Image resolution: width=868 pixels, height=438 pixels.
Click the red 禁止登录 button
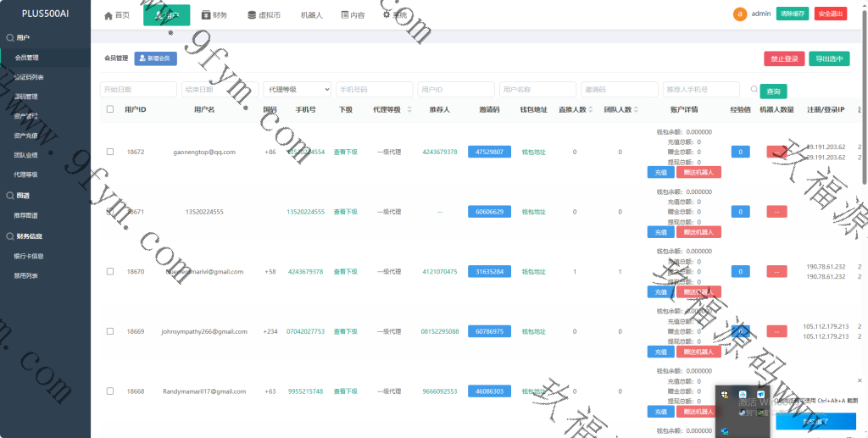click(x=783, y=59)
